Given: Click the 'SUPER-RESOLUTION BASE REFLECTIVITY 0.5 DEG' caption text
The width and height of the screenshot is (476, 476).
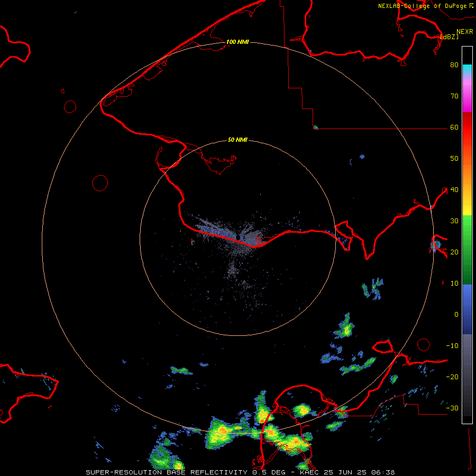Looking at the screenshot, I should pos(186,472).
